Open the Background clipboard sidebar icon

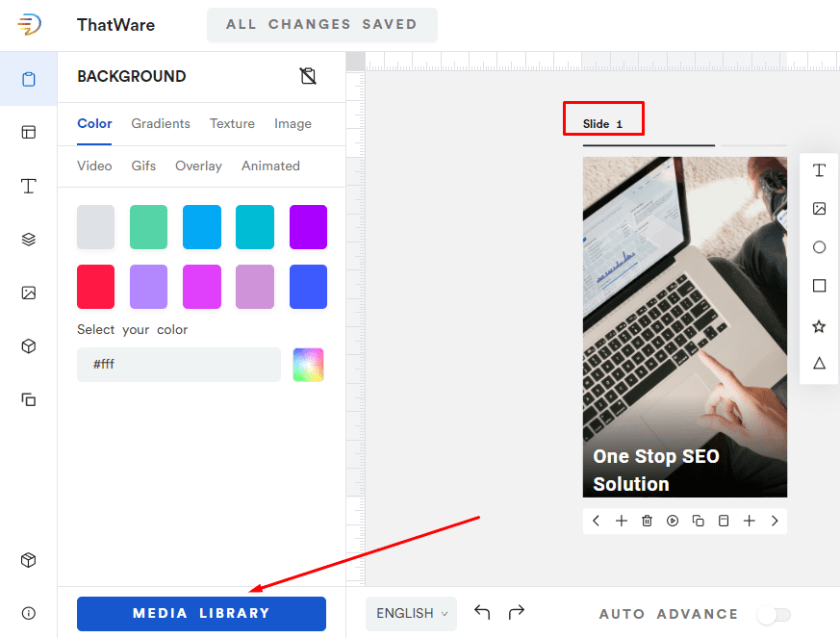coord(29,79)
